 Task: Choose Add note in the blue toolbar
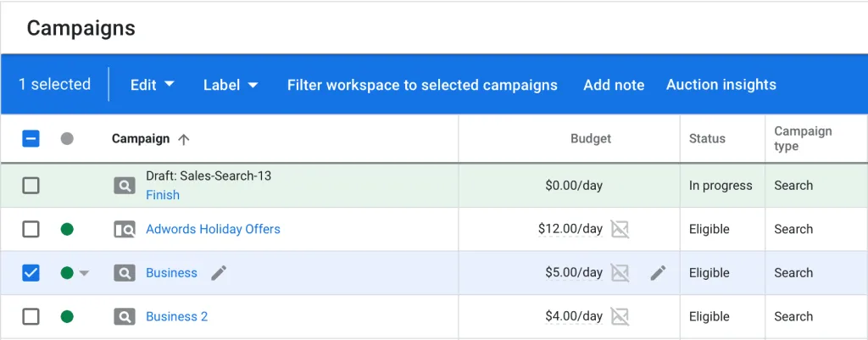click(614, 85)
